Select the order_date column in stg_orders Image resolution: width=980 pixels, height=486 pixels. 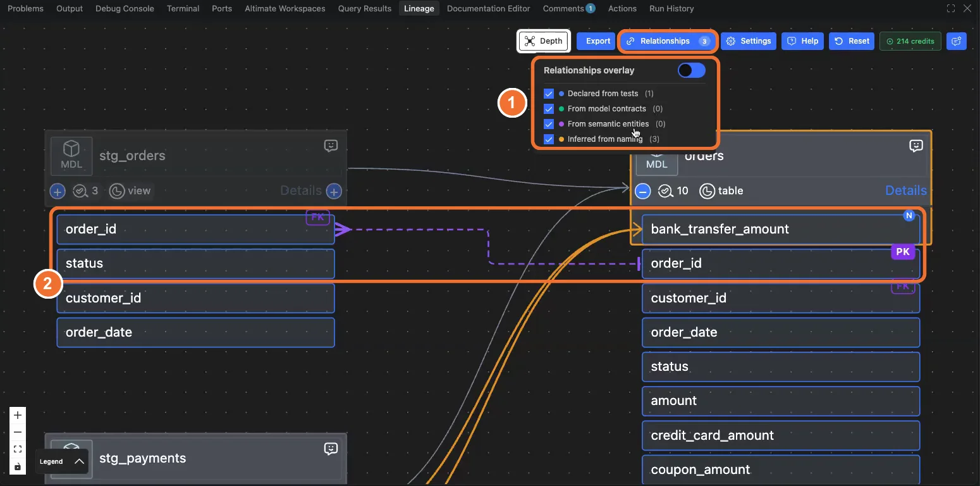point(195,332)
